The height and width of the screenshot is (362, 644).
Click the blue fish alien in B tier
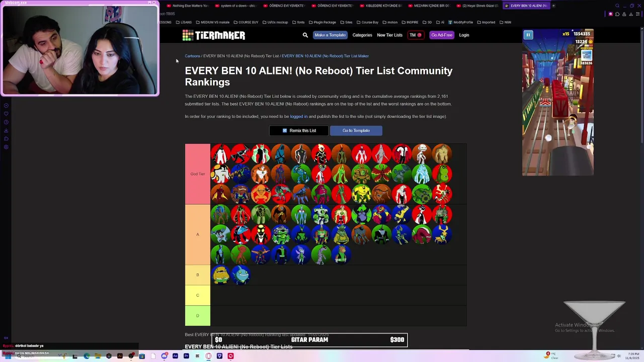240,275
